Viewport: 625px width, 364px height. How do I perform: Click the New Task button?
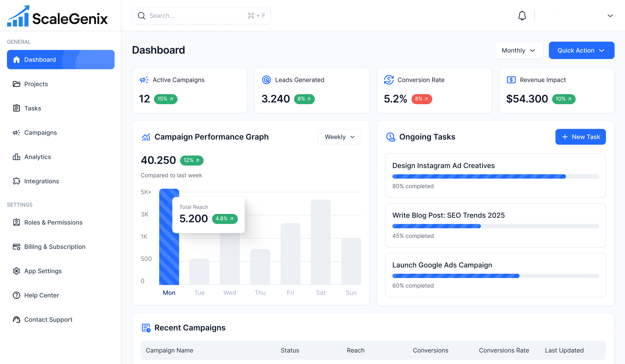click(580, 137)
